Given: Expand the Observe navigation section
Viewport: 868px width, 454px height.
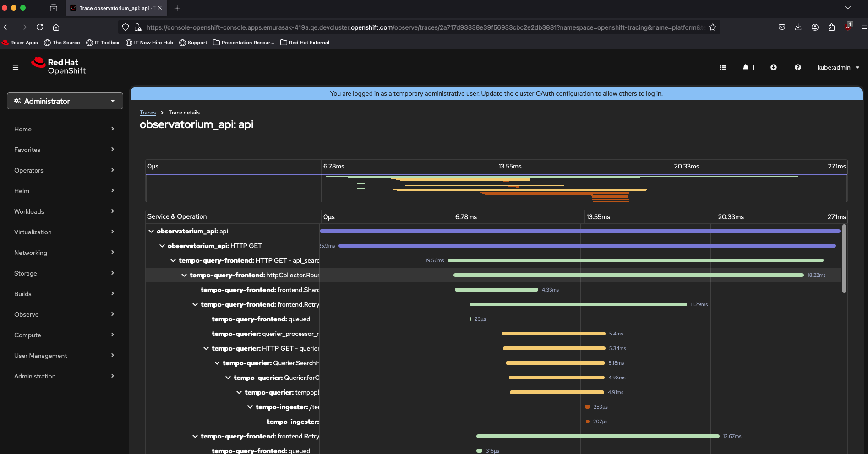Looking at the screenshot, I should tap(64, 314).
